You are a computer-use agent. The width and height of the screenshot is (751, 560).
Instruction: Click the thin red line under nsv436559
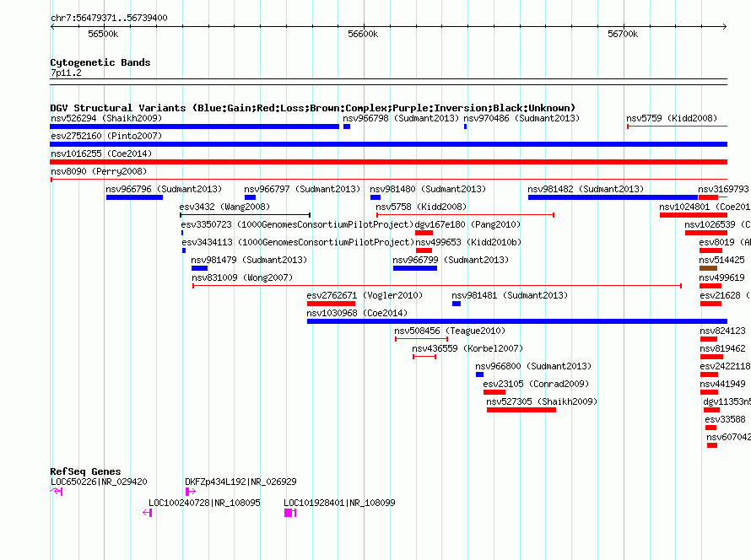click(x=424, y=357)
